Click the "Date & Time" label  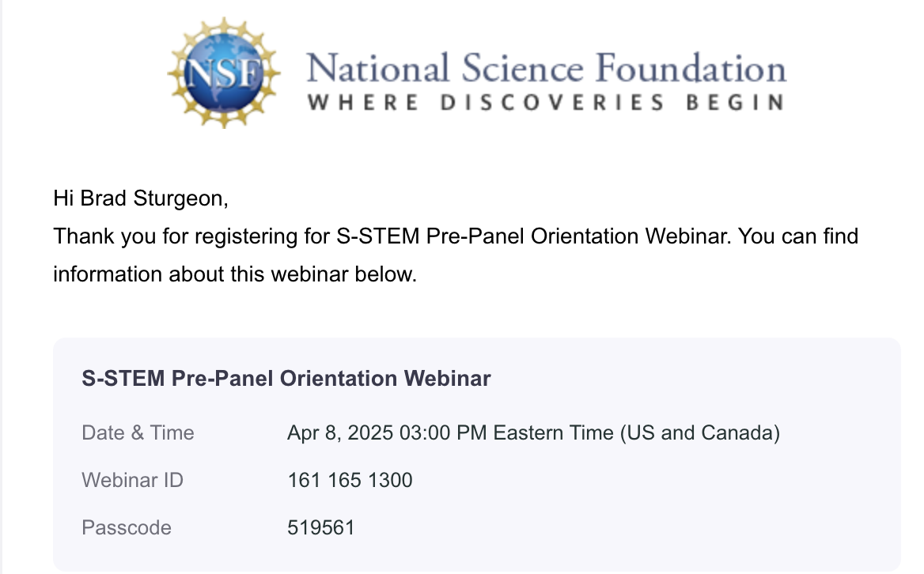pos(138,433)
